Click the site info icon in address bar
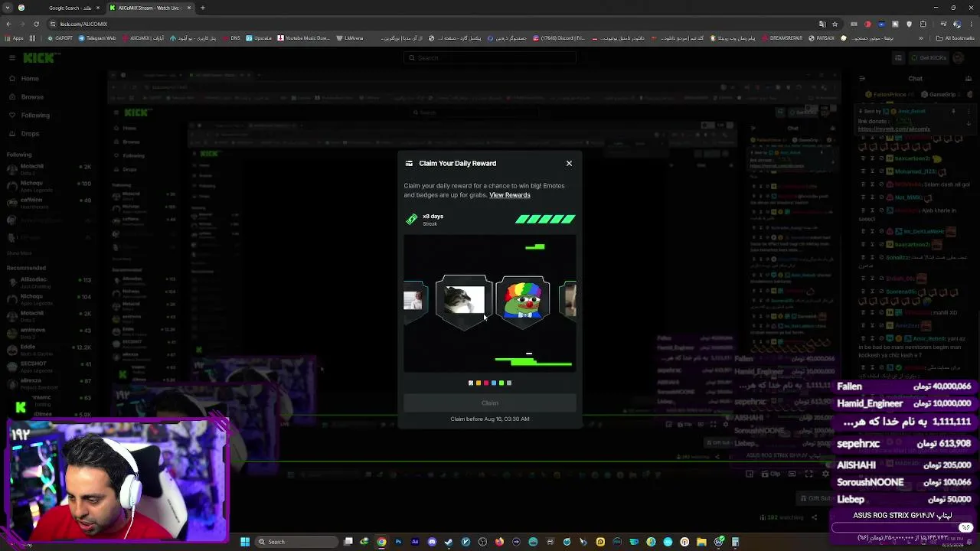 pyautogui.click(x=53, y=24)
